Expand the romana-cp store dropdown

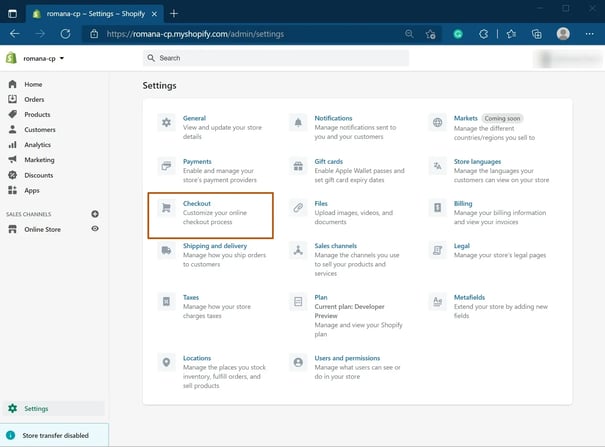(x=43, y=58)
